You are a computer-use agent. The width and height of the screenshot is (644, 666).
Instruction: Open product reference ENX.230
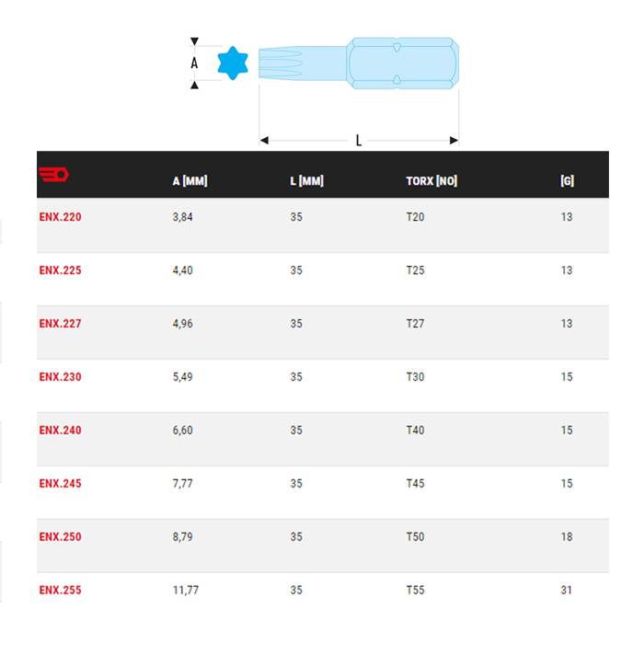click(61, 377)
